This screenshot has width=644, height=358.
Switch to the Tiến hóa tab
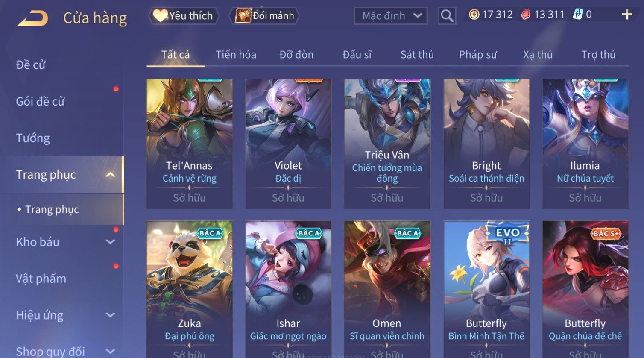[x=236, y=55]
